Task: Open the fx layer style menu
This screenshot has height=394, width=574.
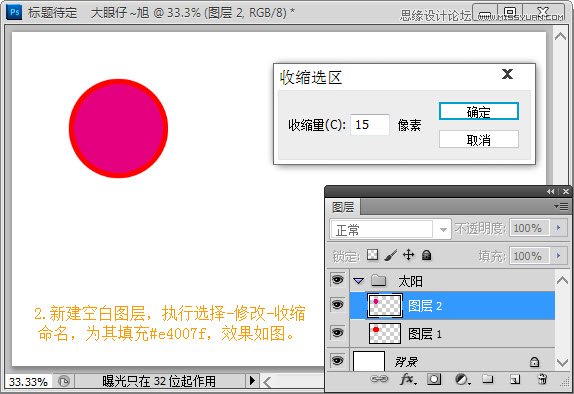Action: [x=408, y=379]
